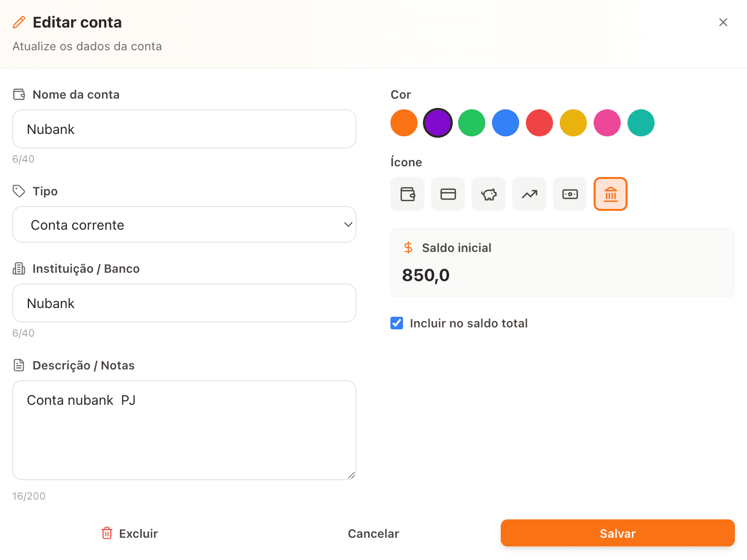This screenshot has width=747, height=560.
Task: Choose the banknote cash icon
Action: coord(570,194)
